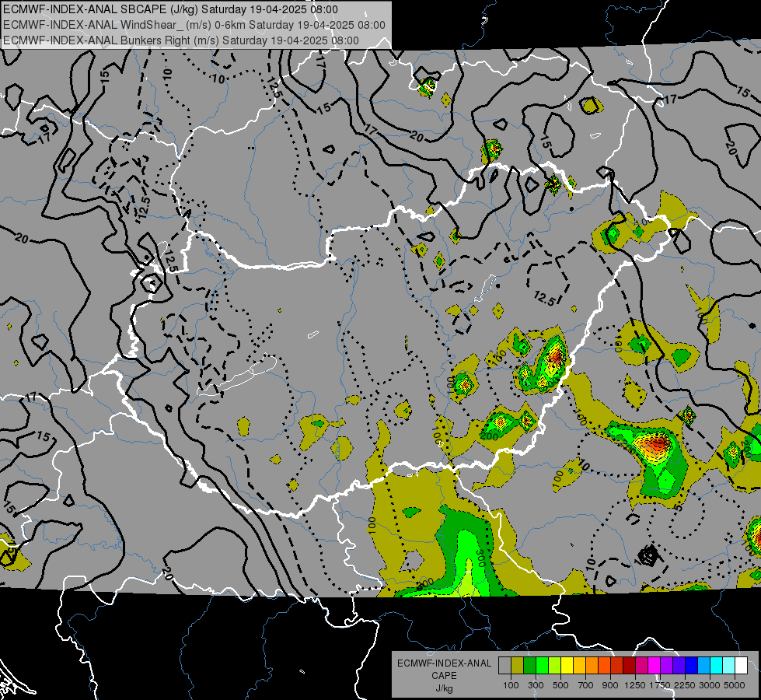Image resolution: width=761 pixels, height=700 pixels.
Task: Click the 700 legend tick value
Action: pyautogui.click(x=585, y=685)
